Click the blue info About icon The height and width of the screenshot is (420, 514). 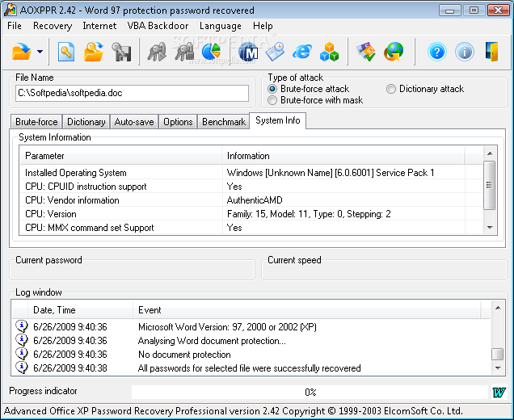click(x=465, y=52)
